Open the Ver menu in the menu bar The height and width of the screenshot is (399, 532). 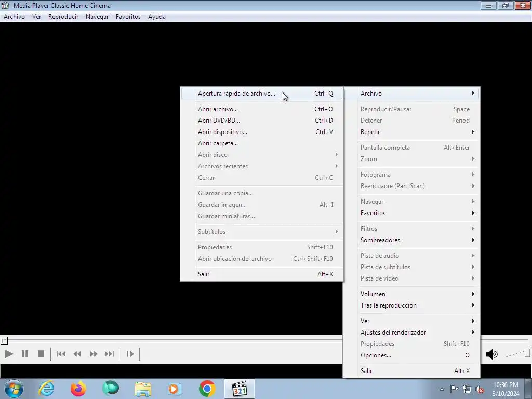click(x=37, y=17)
